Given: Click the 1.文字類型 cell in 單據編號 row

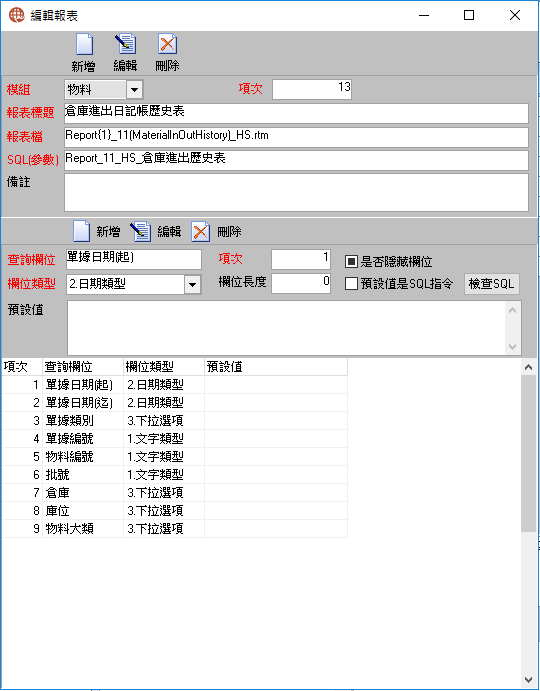Looking at the screenshot, I should [164, 439].
